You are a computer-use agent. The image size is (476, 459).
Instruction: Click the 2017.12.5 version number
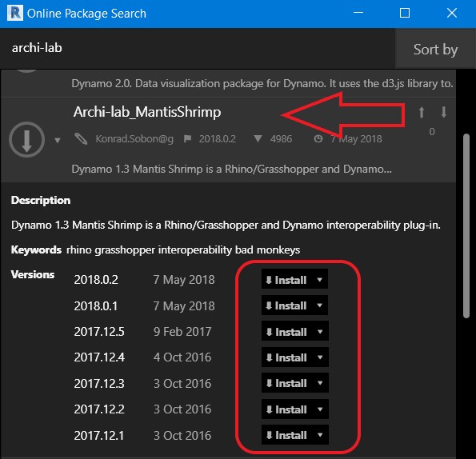(99, 332)
